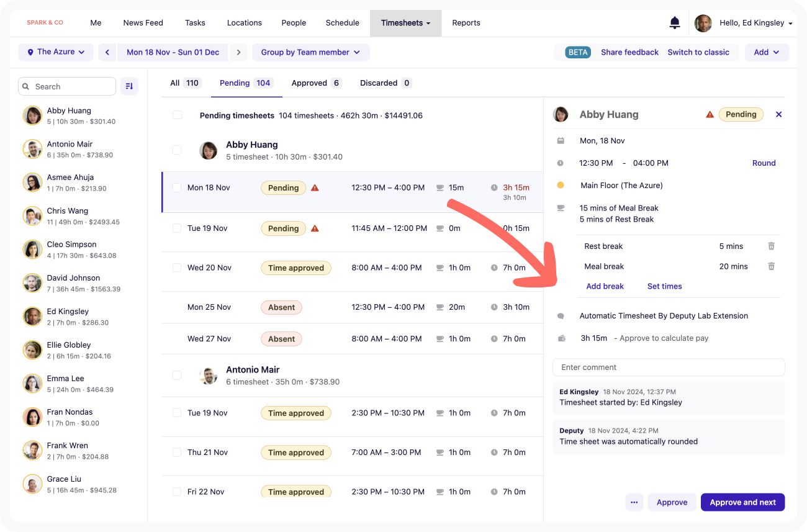The width and height of the screenshot is (807, 532).
Task: Open the Hello, Ed Kingsley user menu
Action: (756, 23)
